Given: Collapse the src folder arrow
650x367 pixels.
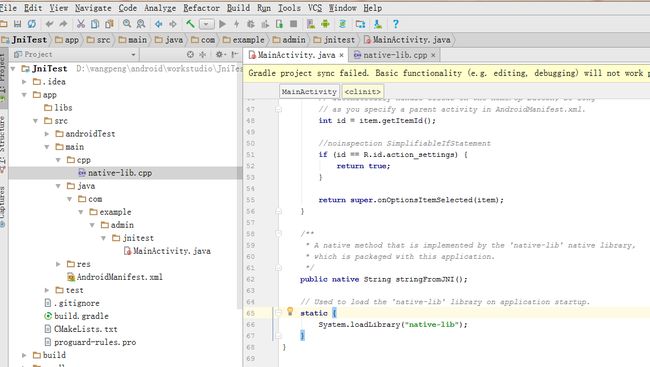Looking at the screenshot, I should [36, 121].
